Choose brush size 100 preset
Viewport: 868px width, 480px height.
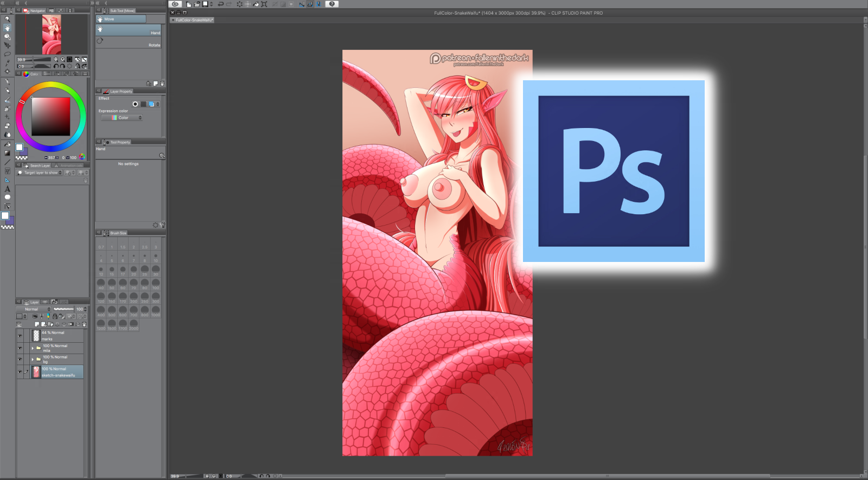(x=156, y=283)
